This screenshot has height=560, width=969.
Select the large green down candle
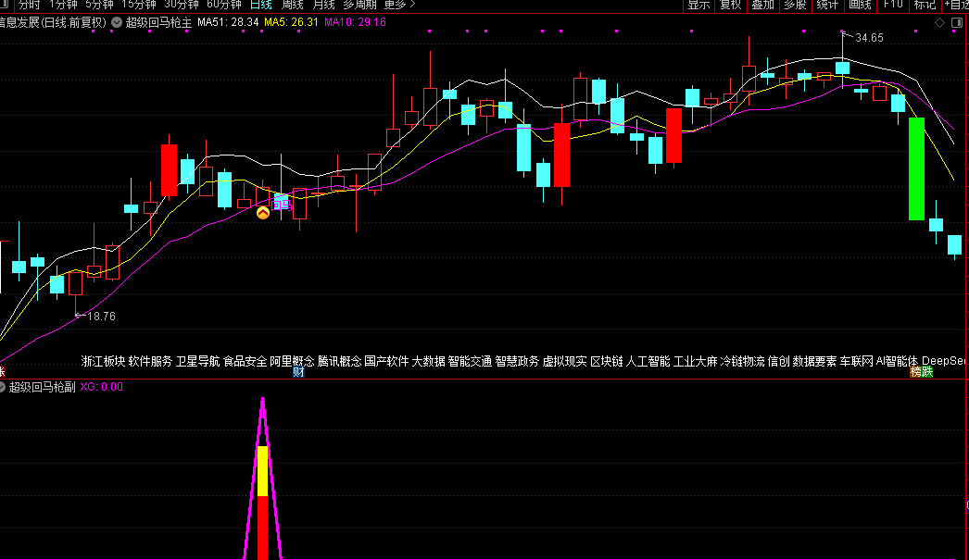916,168
